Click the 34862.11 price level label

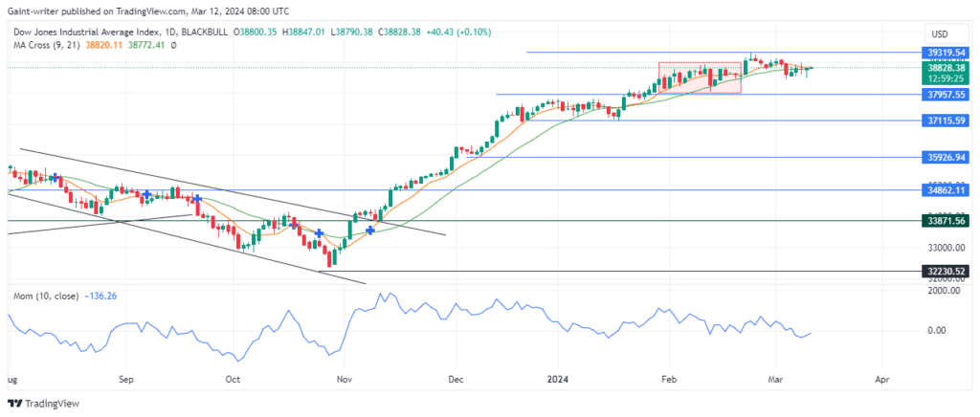tap(947, 189)
